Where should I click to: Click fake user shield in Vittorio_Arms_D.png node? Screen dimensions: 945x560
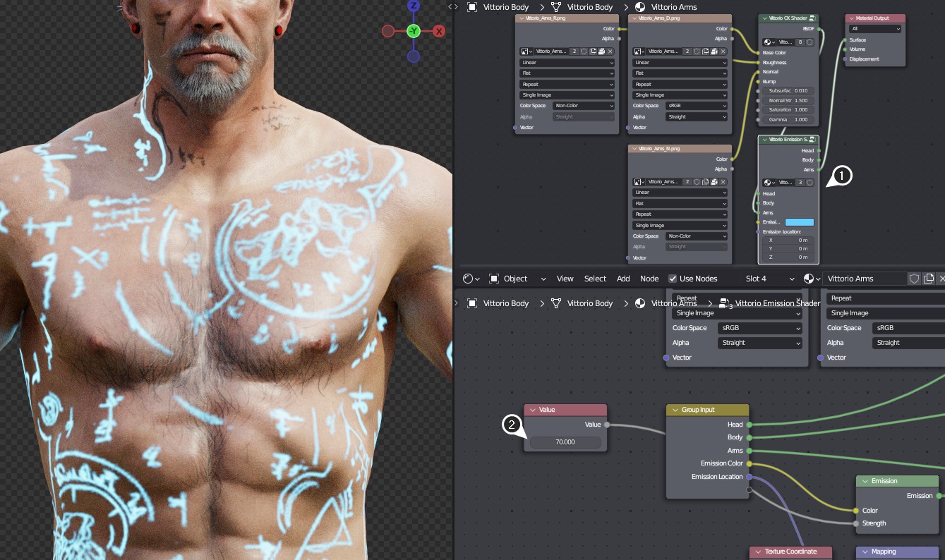pos(697,51)
